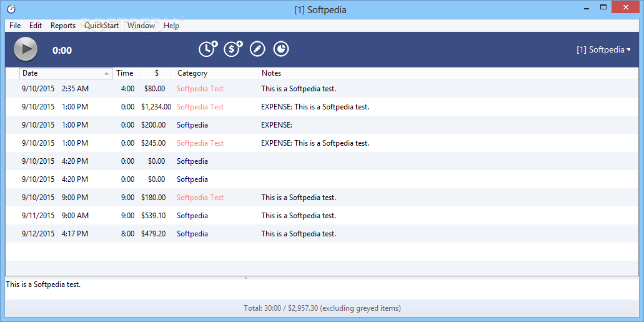
Task: Sort by the Date column header
Action: [66, 73]
